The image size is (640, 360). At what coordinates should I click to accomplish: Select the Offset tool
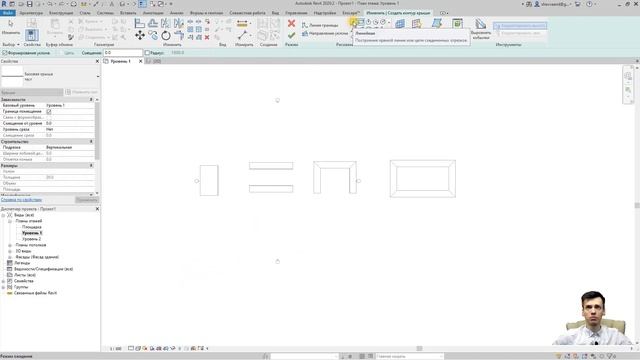click(153, 24)
